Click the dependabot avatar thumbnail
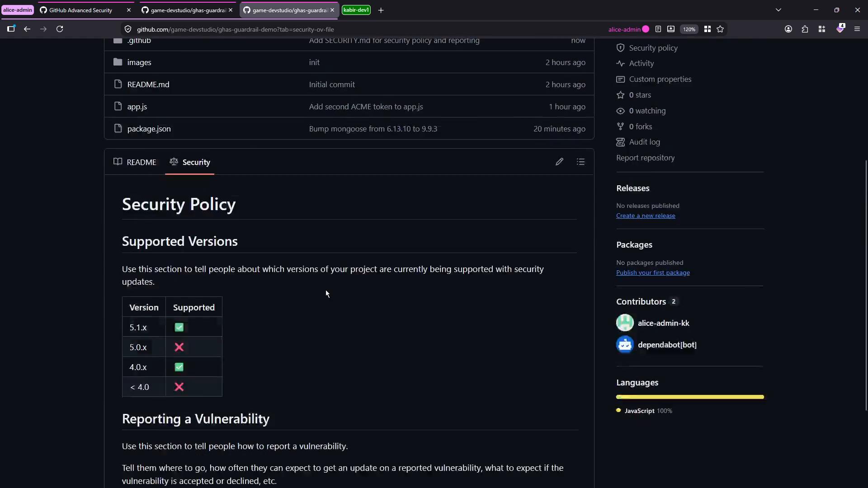 (x=625, y=345)
